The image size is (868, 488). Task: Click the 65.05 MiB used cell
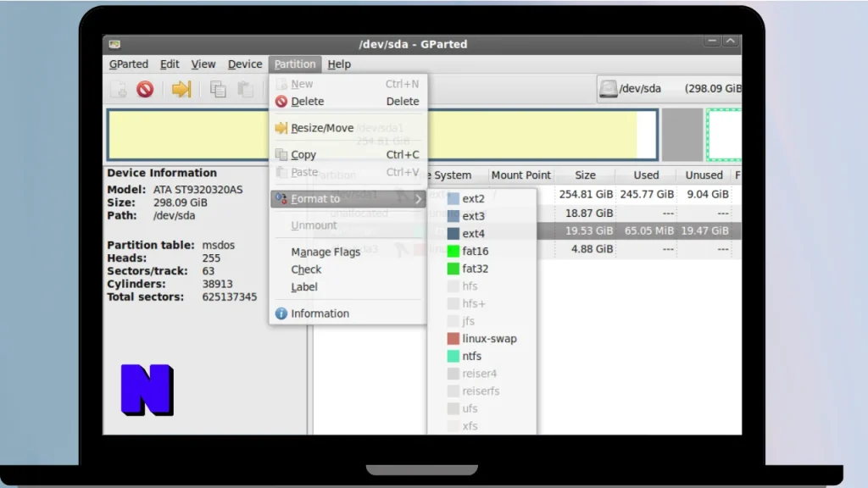648,230
